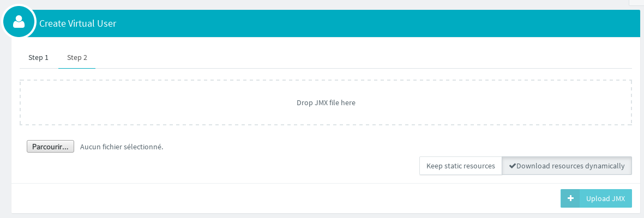The height and width of the screenshot is (218, 644).
Task: Select the Step 2 tab
Action: coord(77,58)
